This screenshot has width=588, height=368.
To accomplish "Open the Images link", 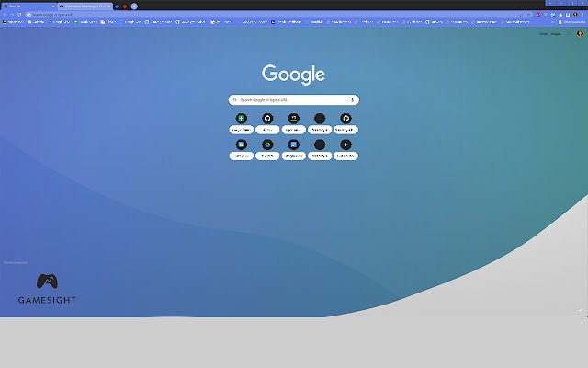I will pyautogui.click(x=556, y=34).
